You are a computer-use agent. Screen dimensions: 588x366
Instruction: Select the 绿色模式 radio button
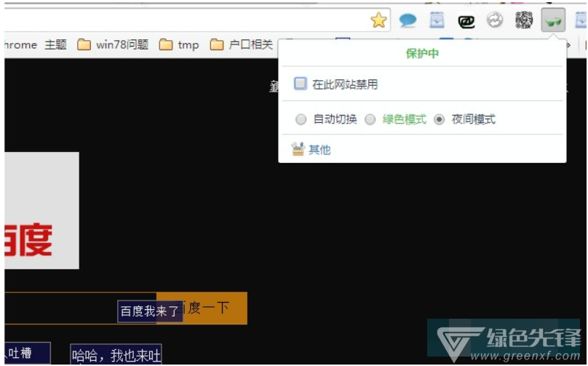(x=370, y=119)
